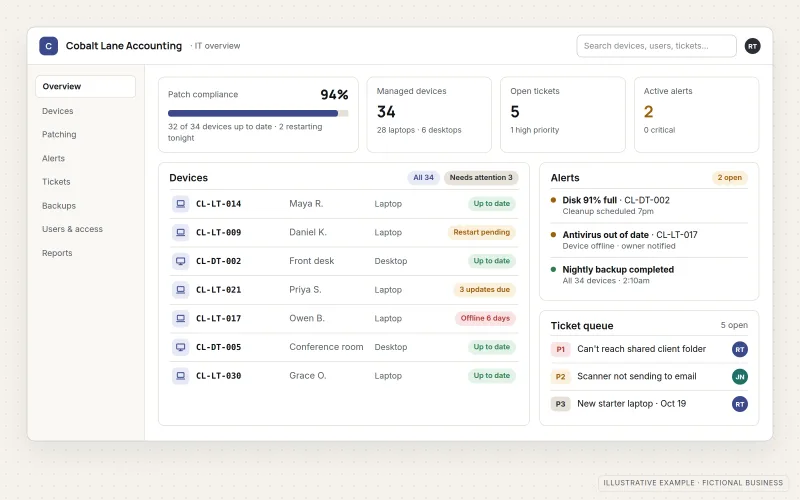
Task: Click the Cobalt Lane Accounting logo icon
Action: pyautogui.click(x=48, y=46)
